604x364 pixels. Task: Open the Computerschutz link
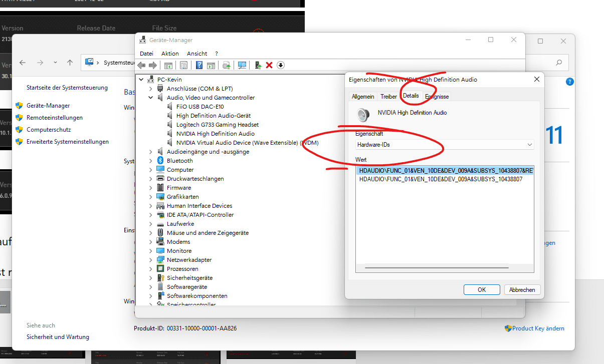pyautogui.click(x=49, y=130)
